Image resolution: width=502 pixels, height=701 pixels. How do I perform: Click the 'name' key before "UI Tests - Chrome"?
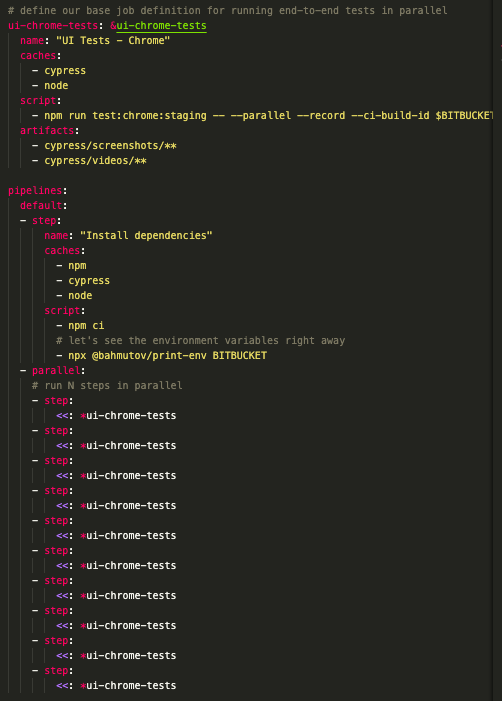click(x=32, y=40)
